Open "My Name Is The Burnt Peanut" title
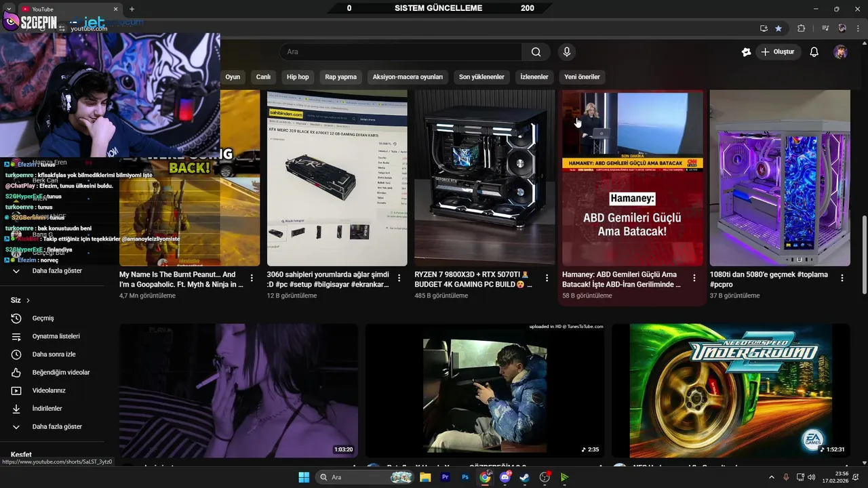Screen dimensions: 868x488 coord(181,279)
